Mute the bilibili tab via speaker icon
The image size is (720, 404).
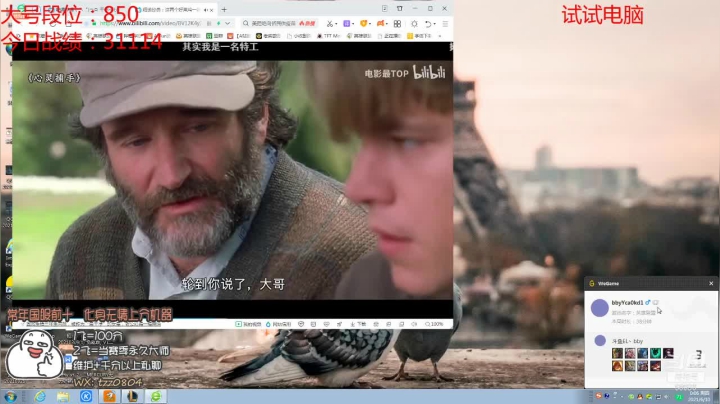point(206,10)
